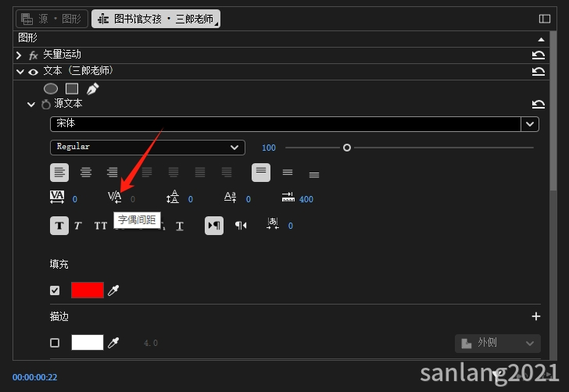Set left-to-right paragraph direction
Image resolution: width=569 pixels, height=392 pixels.
(x=214, y=226)
